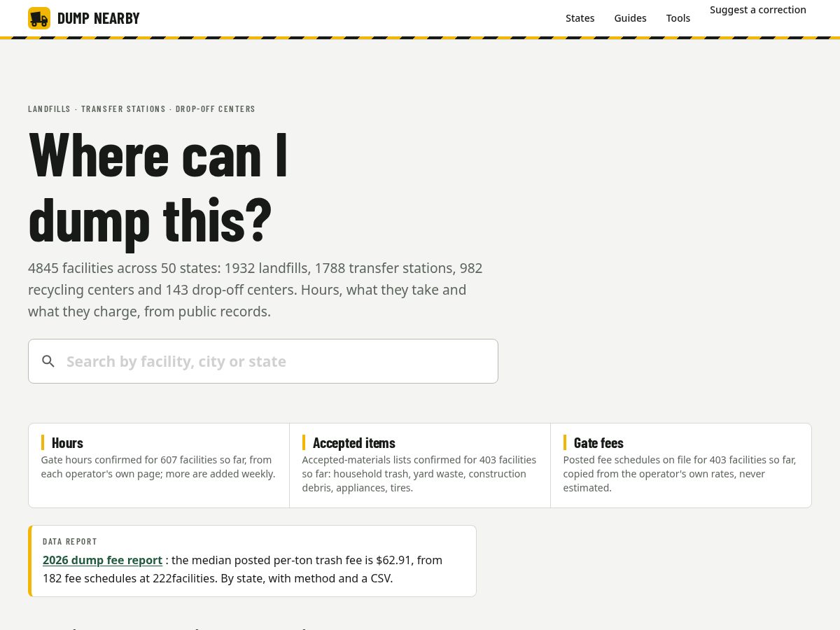This screenshot has height=630, width=840.
Task: Click the yellow dump truck logo icon
Action: click(x=39, y=18)
